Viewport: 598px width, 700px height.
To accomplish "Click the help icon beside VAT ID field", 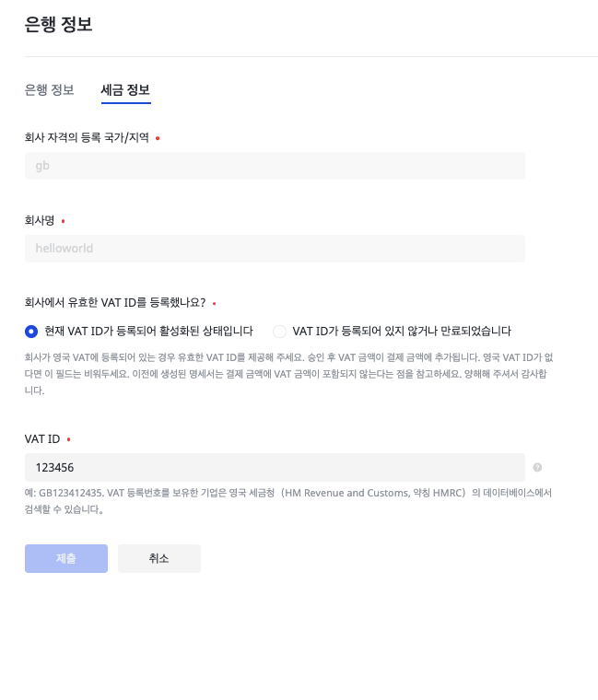I will click(537, 467).
